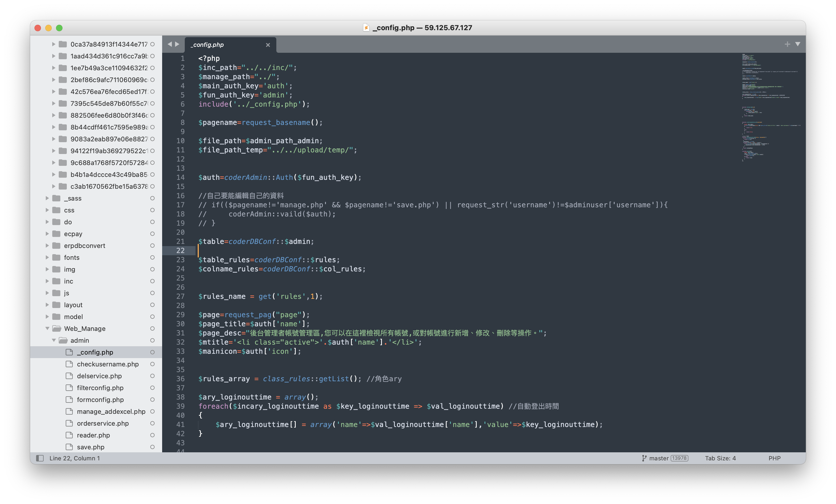Screen dimensions: 836x504
Task: Open master branch status in status bar
Action: pos(659,458)
